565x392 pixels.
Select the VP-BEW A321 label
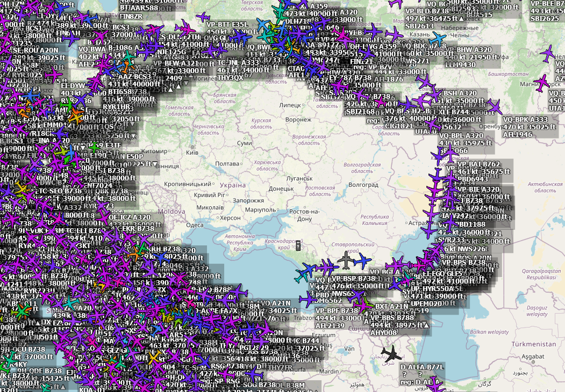click(176, 63)
